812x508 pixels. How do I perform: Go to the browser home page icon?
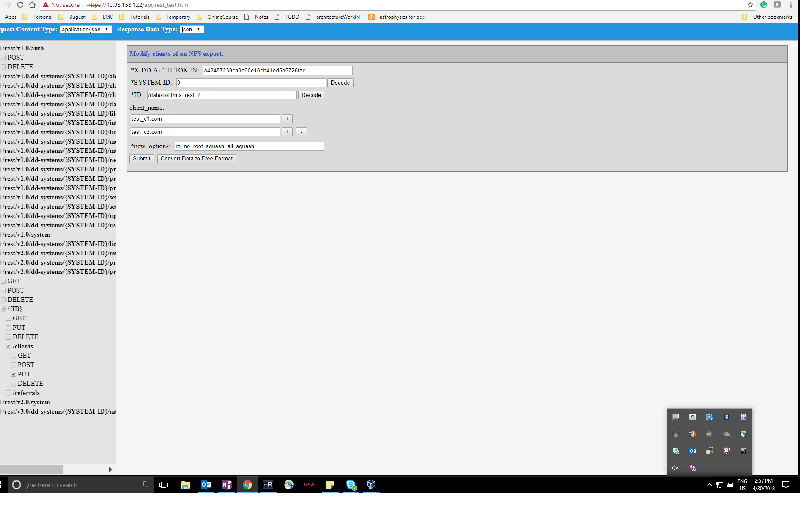coord(32,5)
